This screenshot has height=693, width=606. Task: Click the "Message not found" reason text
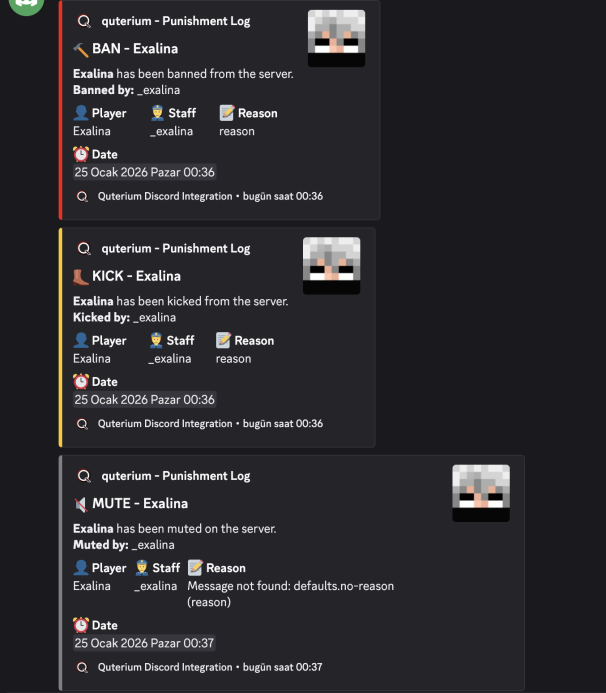[290, 586]
